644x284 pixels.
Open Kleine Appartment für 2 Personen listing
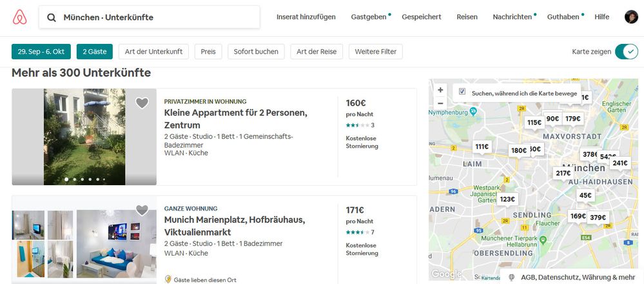(235, 118)
